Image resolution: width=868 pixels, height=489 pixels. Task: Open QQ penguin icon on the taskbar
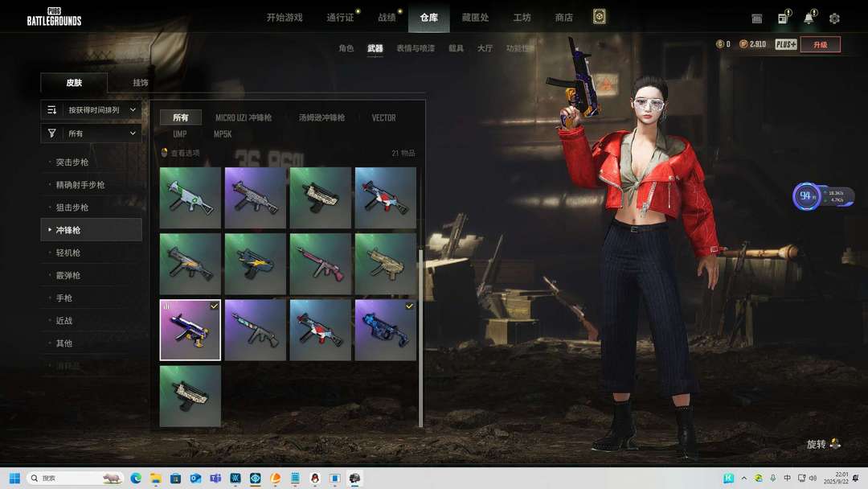tap(315, 478)
